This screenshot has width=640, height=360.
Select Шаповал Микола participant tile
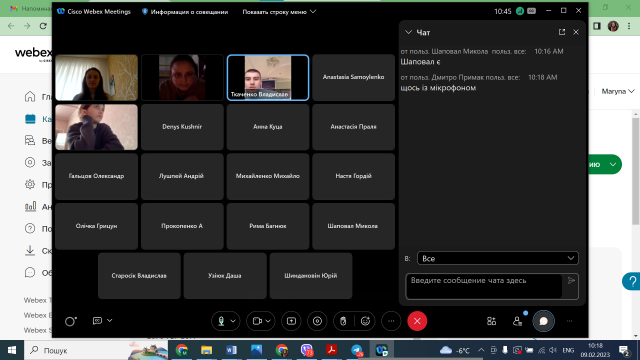pyautogui.click(x=353, y=226)
